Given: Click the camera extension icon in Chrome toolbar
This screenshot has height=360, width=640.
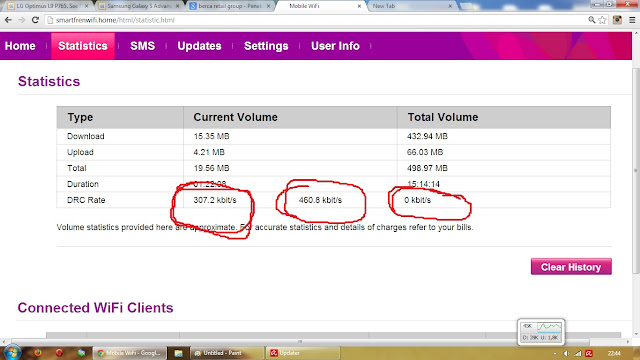Looking at the screenshot, I should 617,20.
